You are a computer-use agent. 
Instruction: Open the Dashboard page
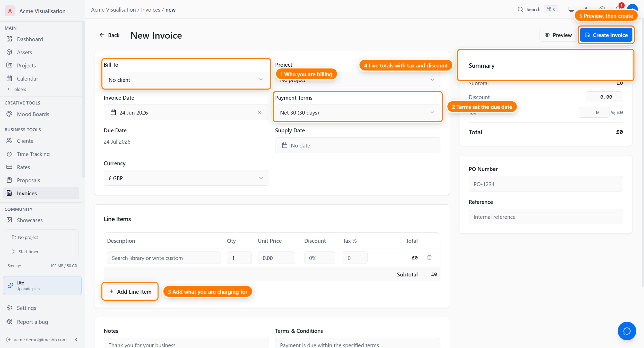point(41,39)
